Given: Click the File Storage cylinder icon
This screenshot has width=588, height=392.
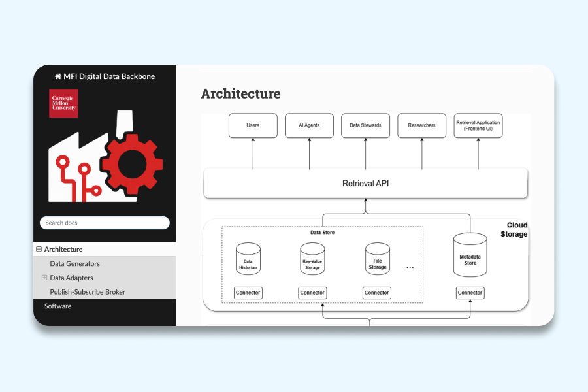Looking at the screenshot, I should (377, 259).
